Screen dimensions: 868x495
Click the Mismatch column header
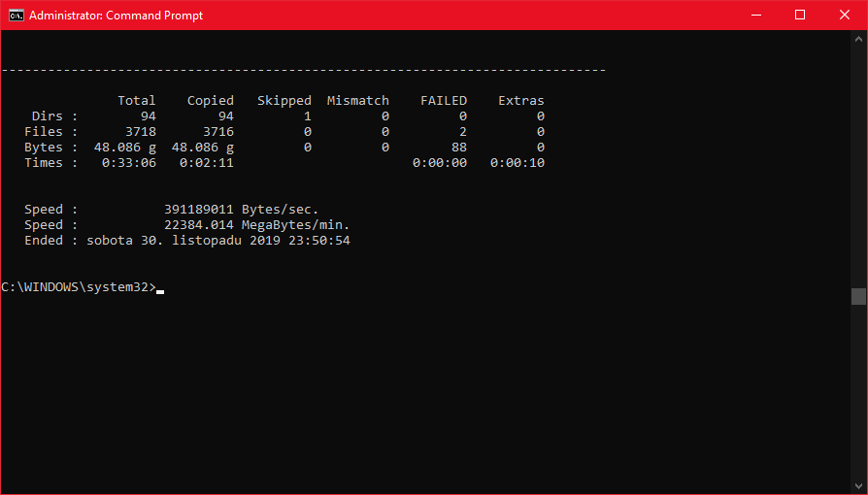click(x=358, y=101)
